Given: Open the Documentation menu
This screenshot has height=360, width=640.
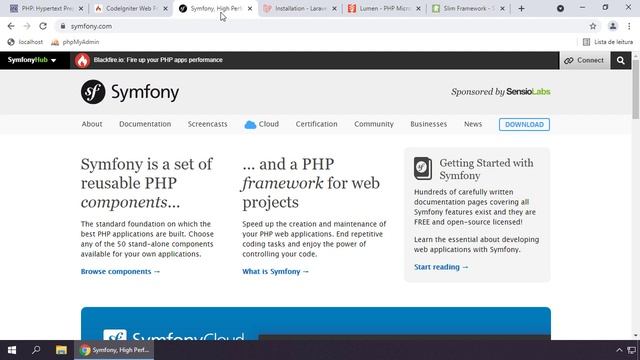Looking at the screenshot, I should [145, 124].
